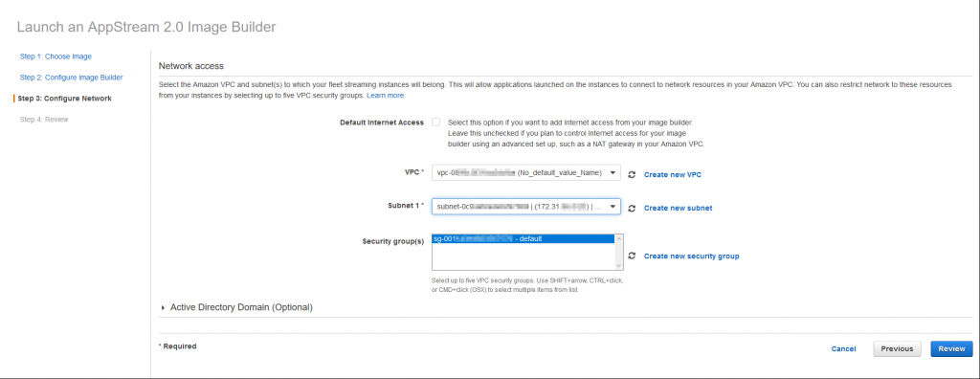Refresh the Subnet 1 list icon
980x379 pixels.
pos(632,209)
